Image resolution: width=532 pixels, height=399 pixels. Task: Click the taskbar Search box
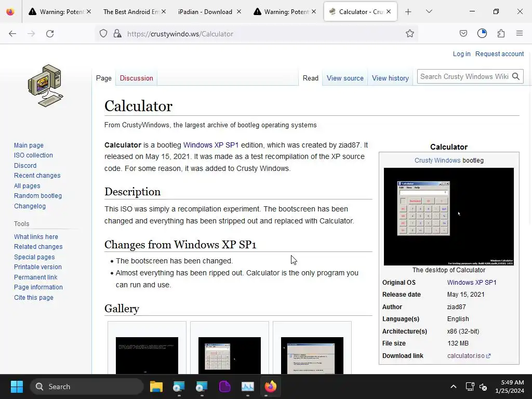tap(87, 387)
